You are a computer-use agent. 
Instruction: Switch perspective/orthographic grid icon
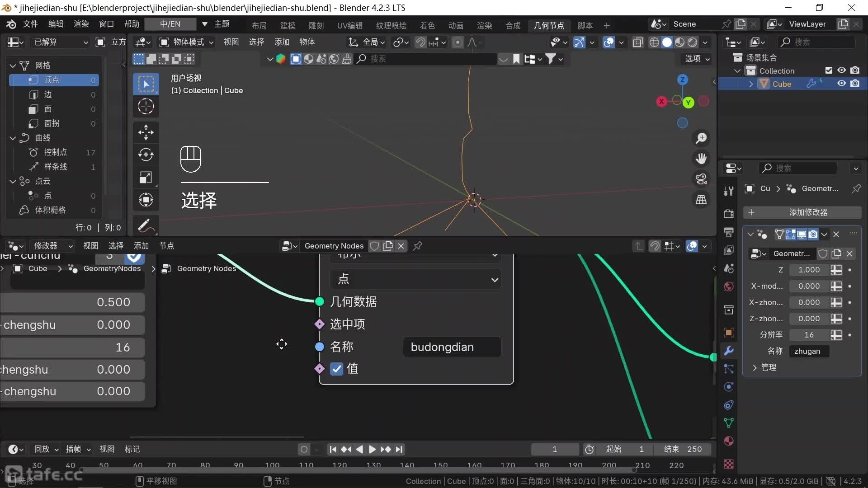701,200
